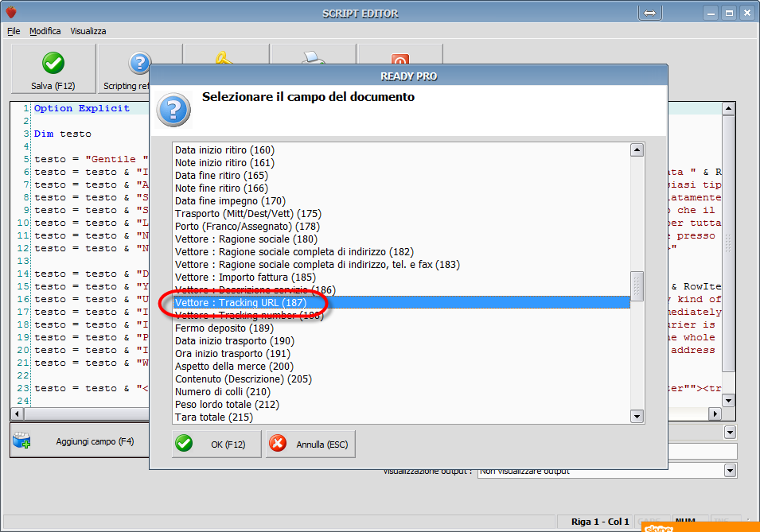760x532 pixels.
Task: Open the upper dropdown arrow right of Aggiungi campo
Action: (x=730, y=432)
